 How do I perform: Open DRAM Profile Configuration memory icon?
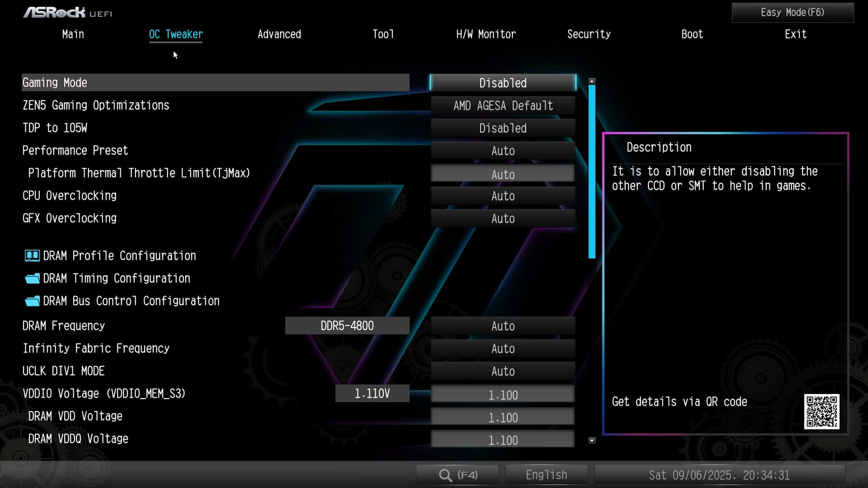tap(32, 256)
